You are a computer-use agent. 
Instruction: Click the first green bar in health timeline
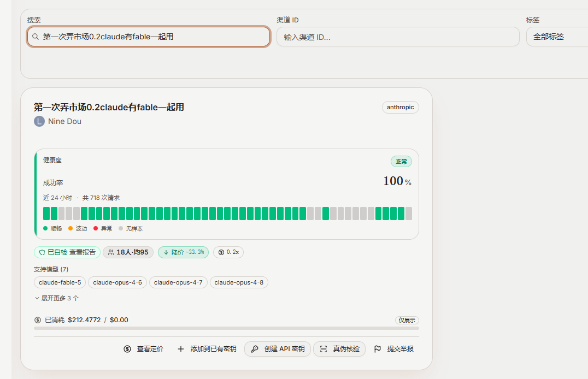(x=46, y=214)
